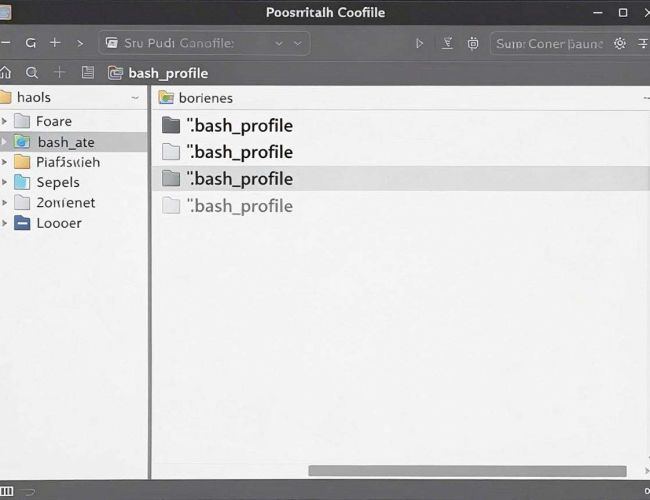Click the document list icon
Image resolution: width=650 pixels, height=500 pixels.
click(x=88, y=73)
